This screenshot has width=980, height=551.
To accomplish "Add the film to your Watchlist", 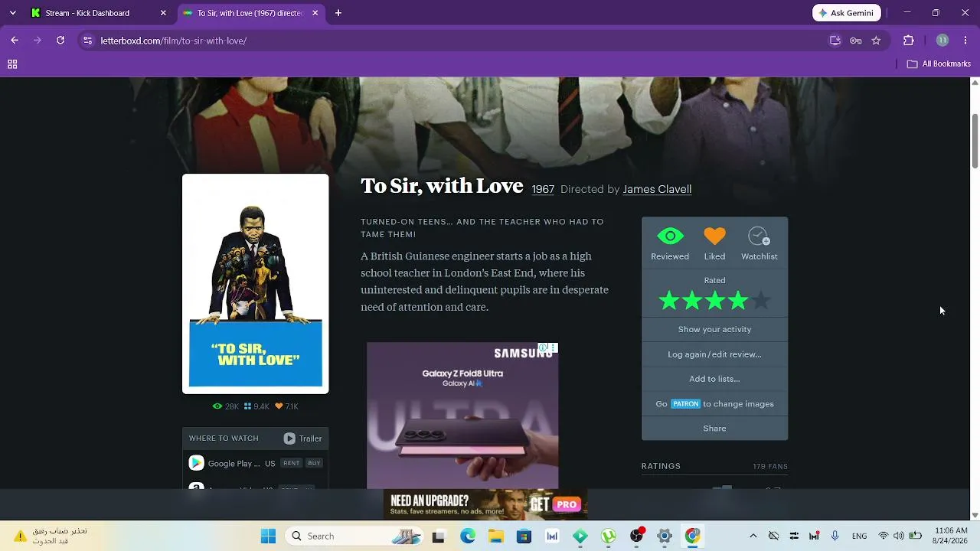I will [759, 236].
